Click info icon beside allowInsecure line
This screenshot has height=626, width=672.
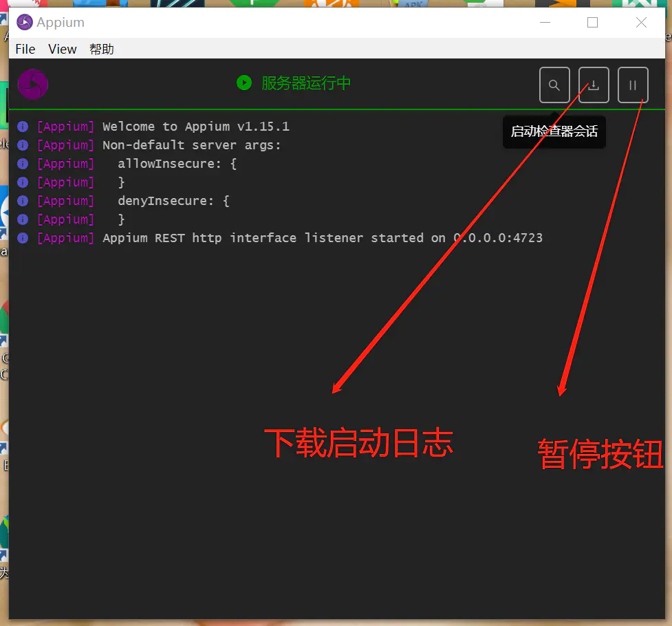23,164
